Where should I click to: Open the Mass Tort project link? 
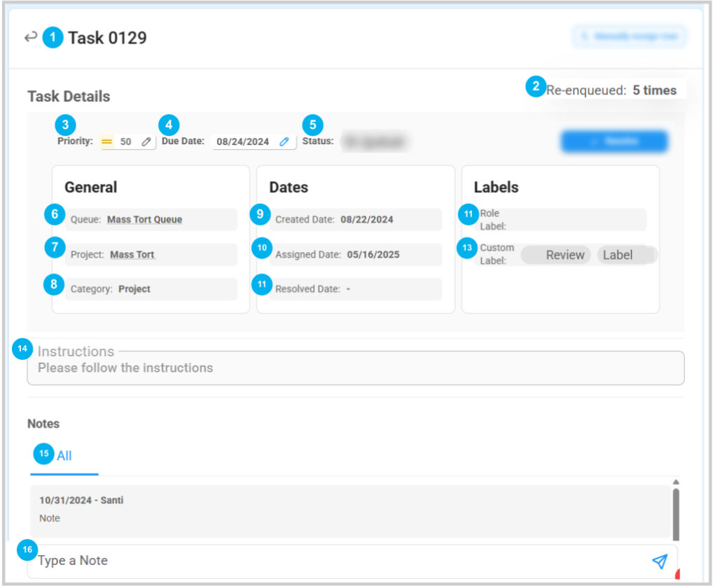coord(133,255)
